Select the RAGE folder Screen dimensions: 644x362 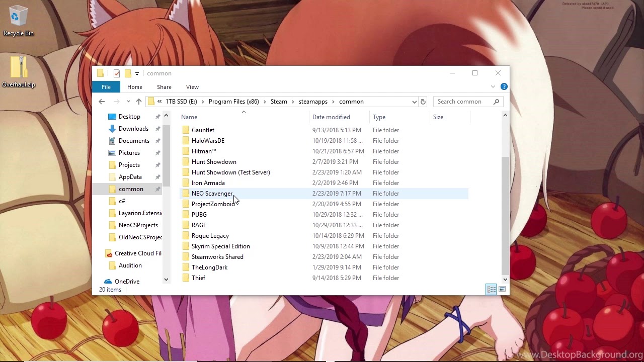click(x=199, y=225)
